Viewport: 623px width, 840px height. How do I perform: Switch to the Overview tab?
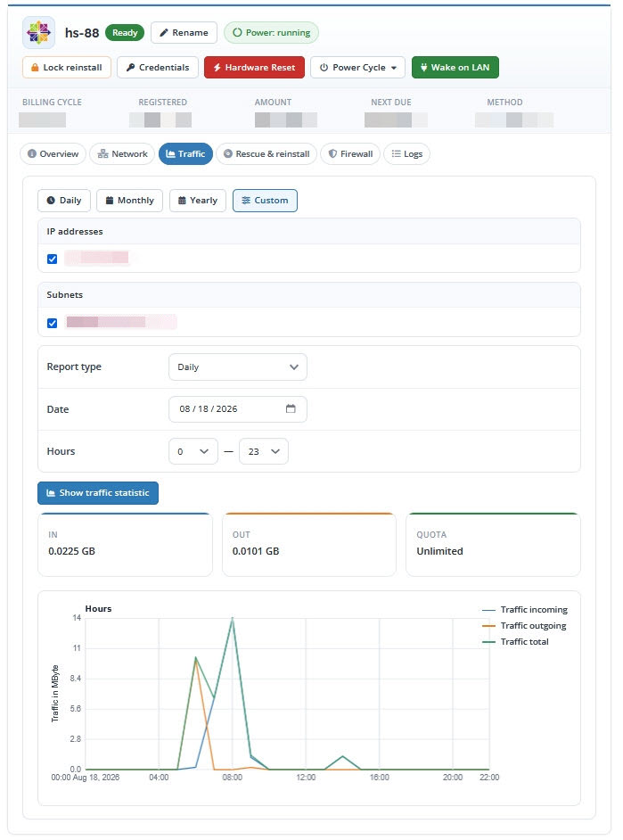[53, 153]
